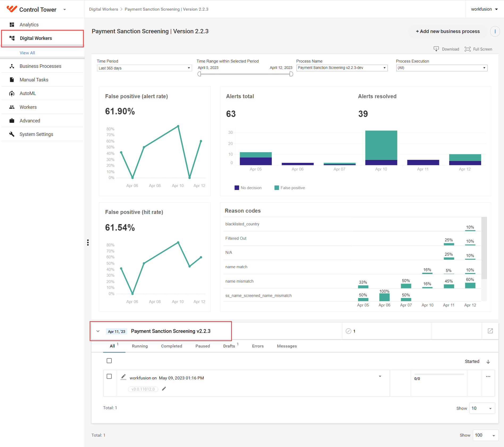Image resolution: width=504 pixels, height=447 pixels.
Task: Select the Errors tab
Action: (x=258, y=346)
